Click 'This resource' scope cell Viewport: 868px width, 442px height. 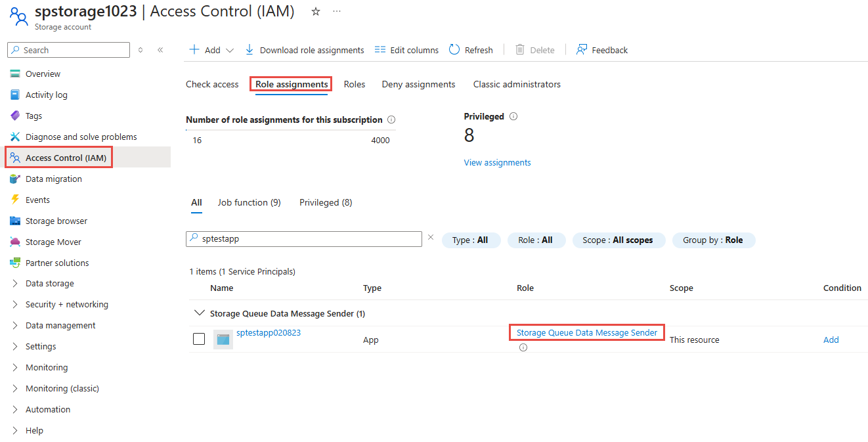[x=695, y=340]
